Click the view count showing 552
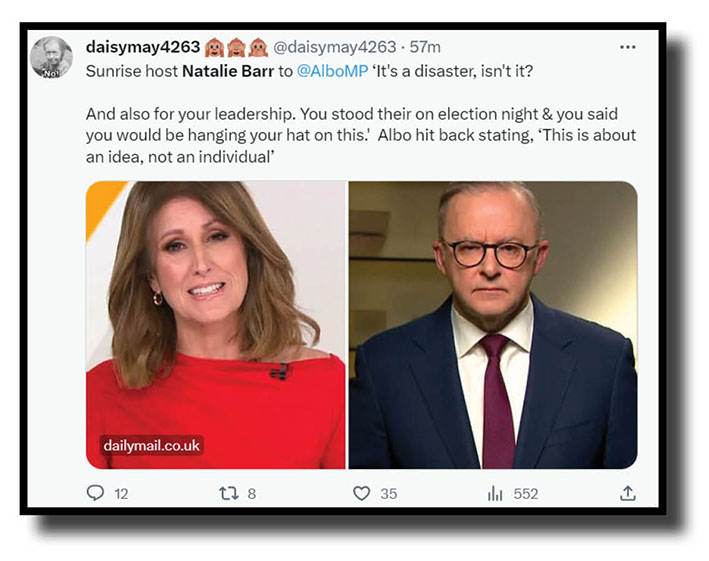The image size is (709, 561). coord(525,494)
